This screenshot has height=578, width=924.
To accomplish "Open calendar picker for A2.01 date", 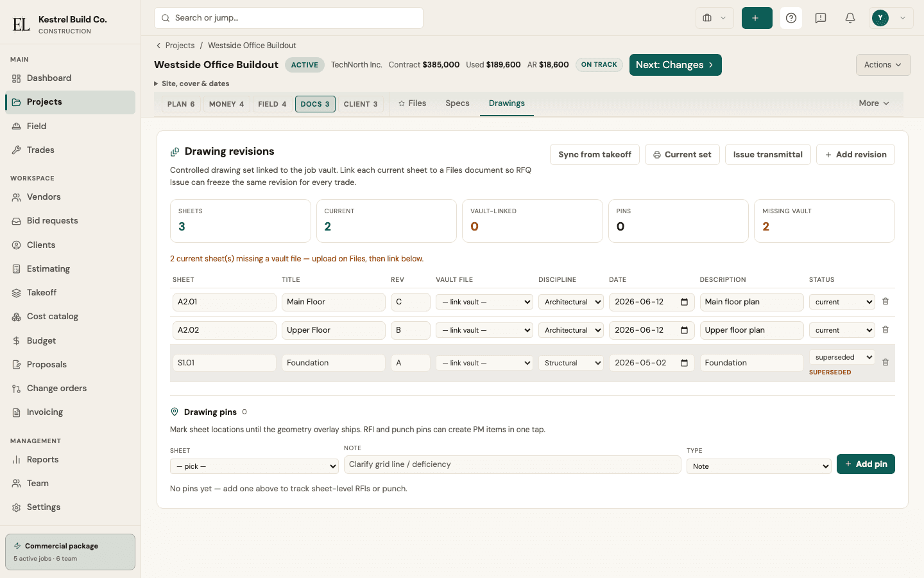I will tap(684, 302).
